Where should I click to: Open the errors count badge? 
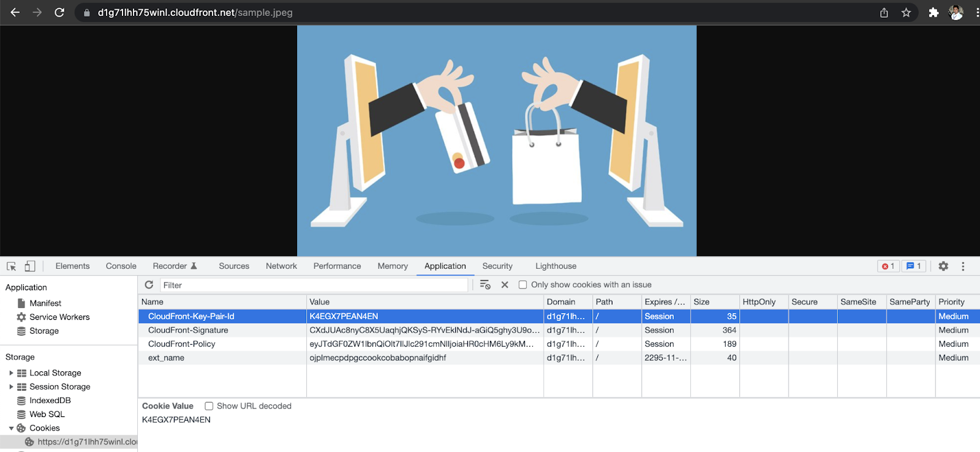pyautogui.click(x=888, y=266)
